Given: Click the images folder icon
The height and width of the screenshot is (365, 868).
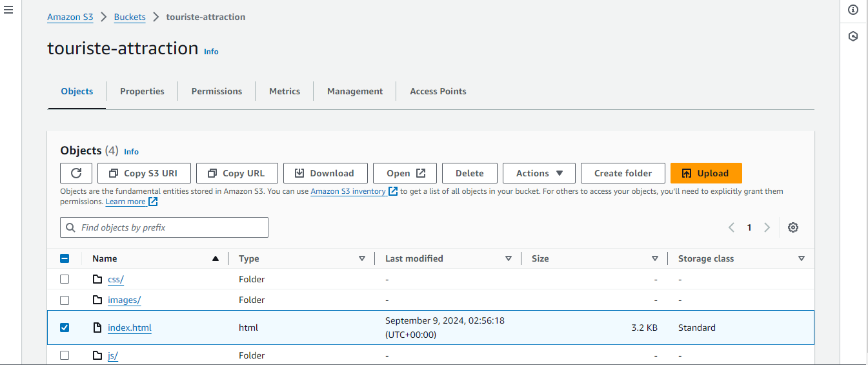Looking at the screenshot, I should coord(97,300).
